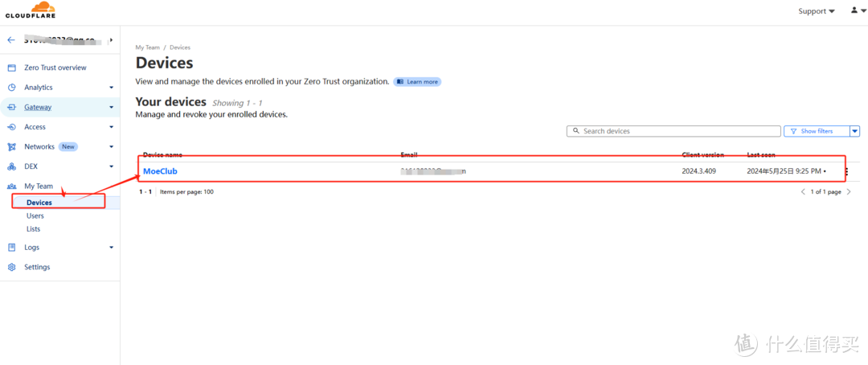
Task: Expand the Analytics section
Action: coord(111,88)
